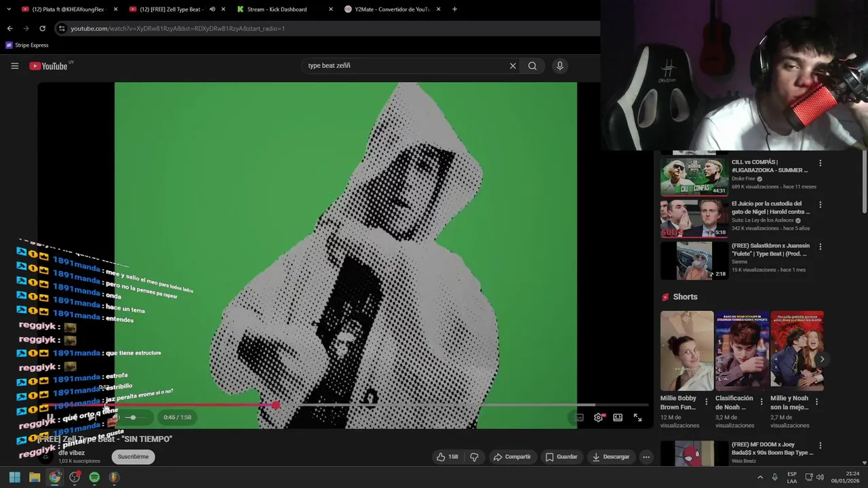This screenshot has width=868, height=488.
Task: View site information icon in address bar
Action: (x=62, y=28)
